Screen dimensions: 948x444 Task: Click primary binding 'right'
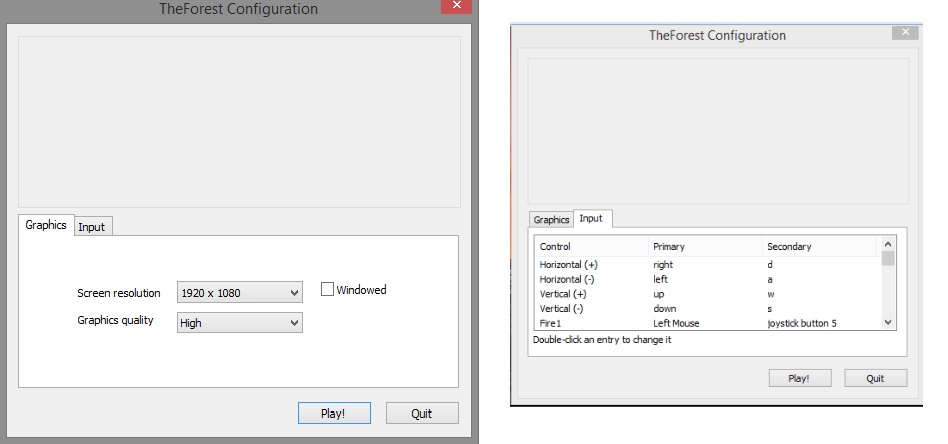pos(663,264)
